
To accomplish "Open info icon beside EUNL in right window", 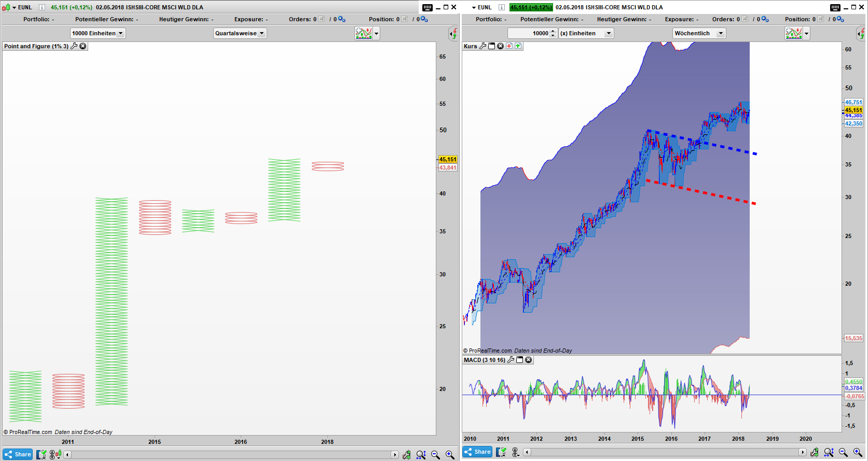I will 502,7.
